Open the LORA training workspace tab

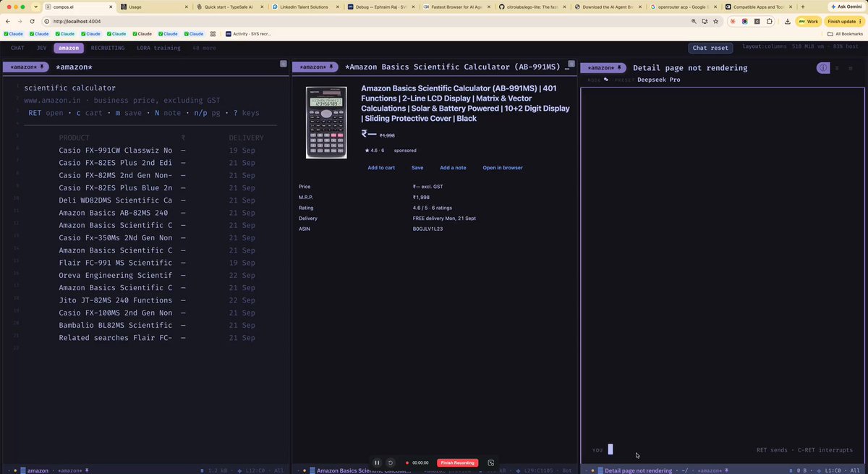[x=158, y=48]
